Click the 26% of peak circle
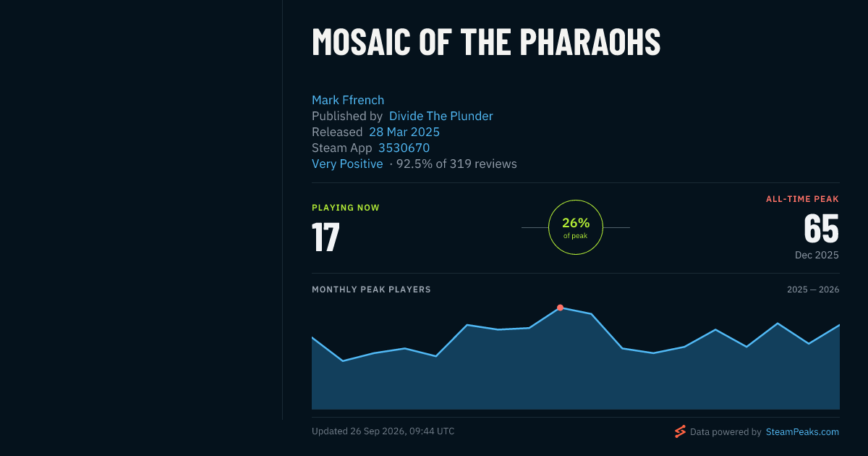 tap(576, 227)
